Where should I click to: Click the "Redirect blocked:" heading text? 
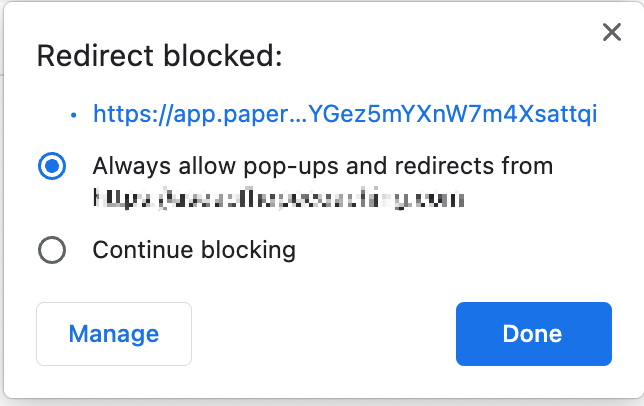pyautogui.click(x=160, y=57)
